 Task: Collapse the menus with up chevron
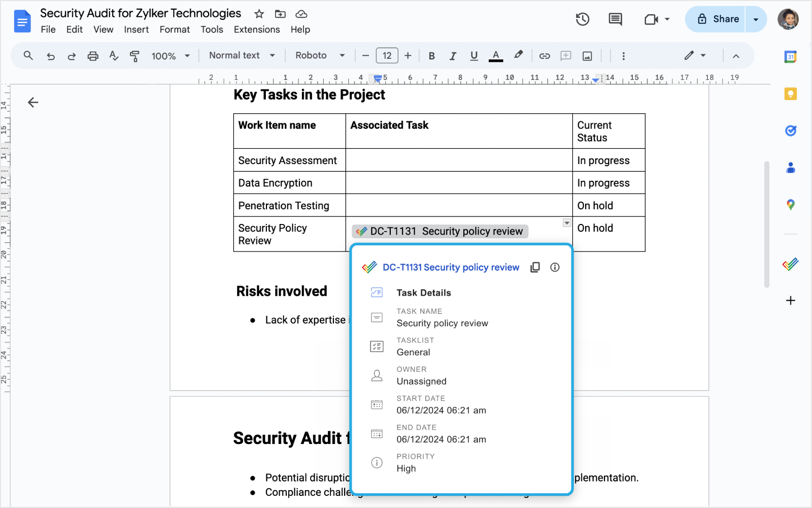[736, 56]
